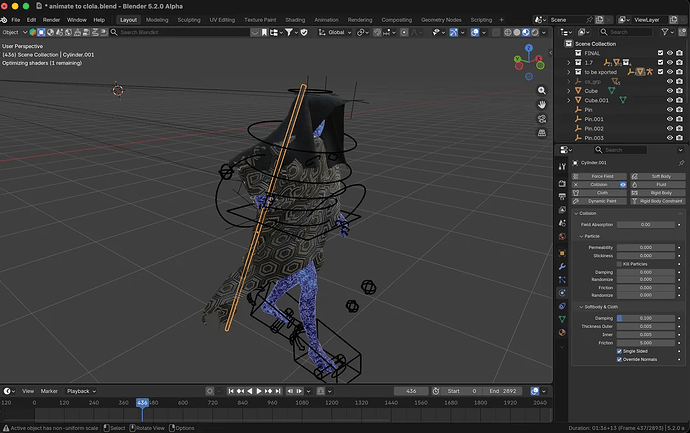Switch perspective/orthographic grid icon
The height and width of the screenshot is (433, 690).
(542, 133)
